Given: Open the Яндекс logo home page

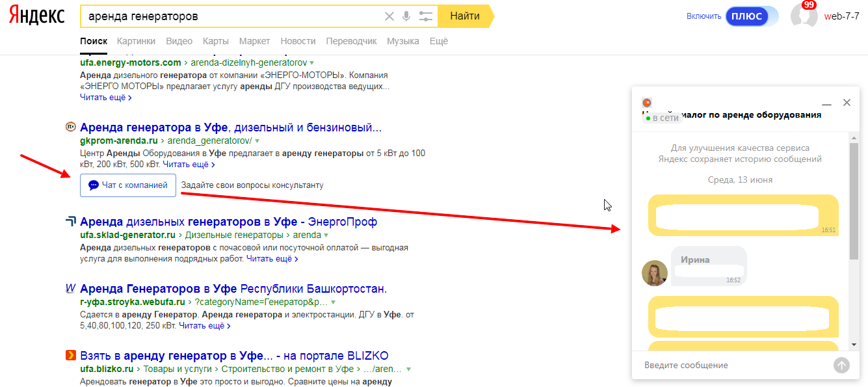Looking at the screenshot, I should click(x=37, y=16).
